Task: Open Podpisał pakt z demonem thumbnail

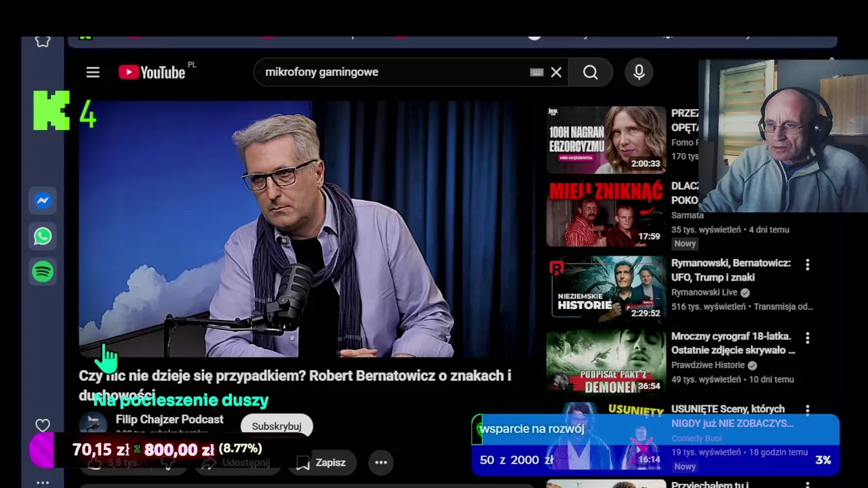Action: 606,362
